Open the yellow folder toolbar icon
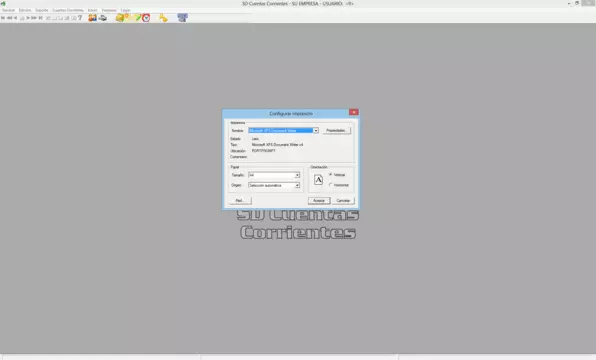The image size is (596, 360). 120,18
